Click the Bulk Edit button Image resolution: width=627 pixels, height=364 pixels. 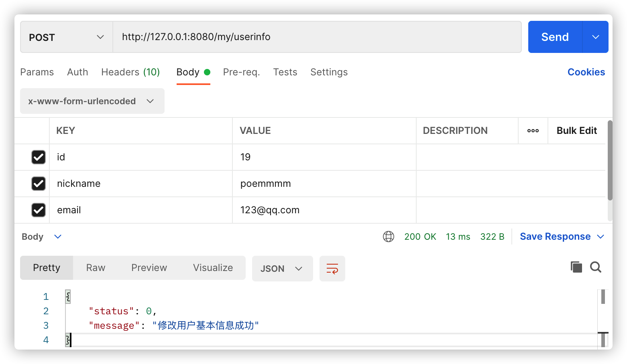577,131
